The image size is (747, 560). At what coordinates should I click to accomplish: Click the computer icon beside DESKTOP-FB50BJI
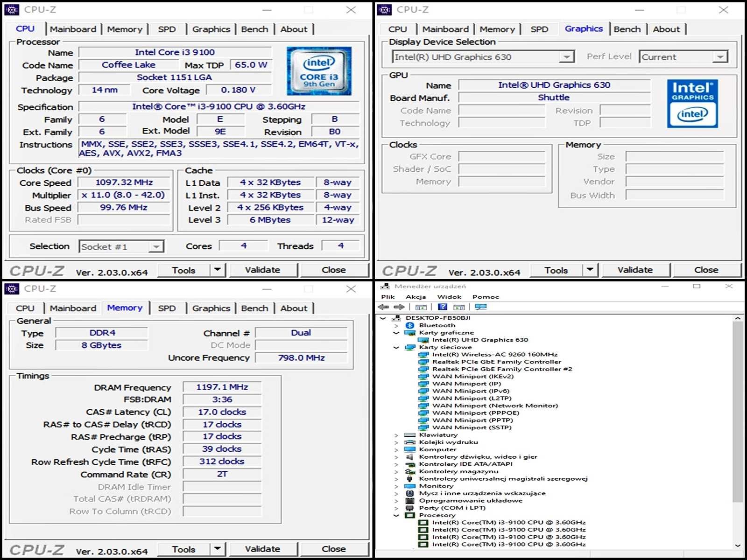(396, 318)
